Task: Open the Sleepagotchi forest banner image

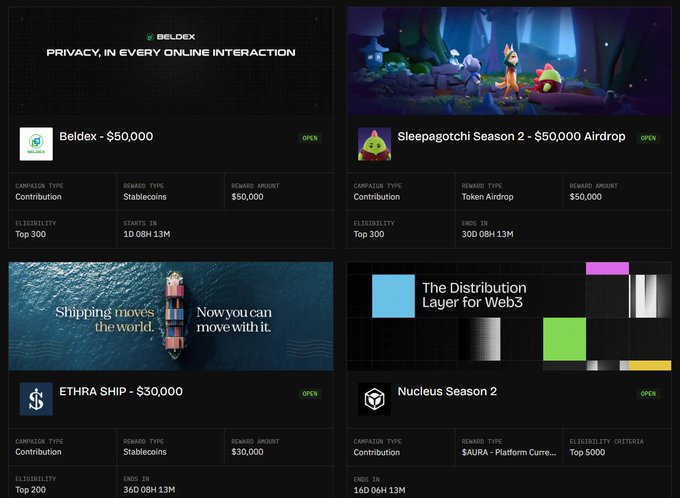Action: [x=509, y=61]
